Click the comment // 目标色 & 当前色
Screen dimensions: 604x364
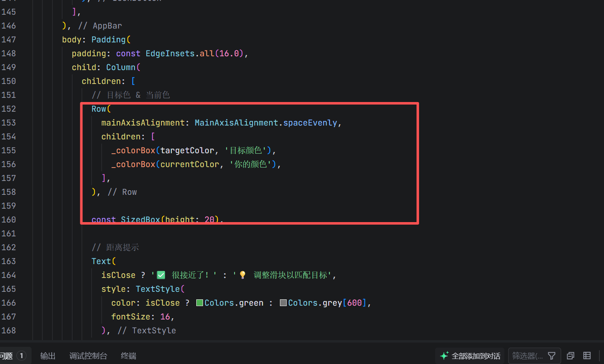(131, 95)
